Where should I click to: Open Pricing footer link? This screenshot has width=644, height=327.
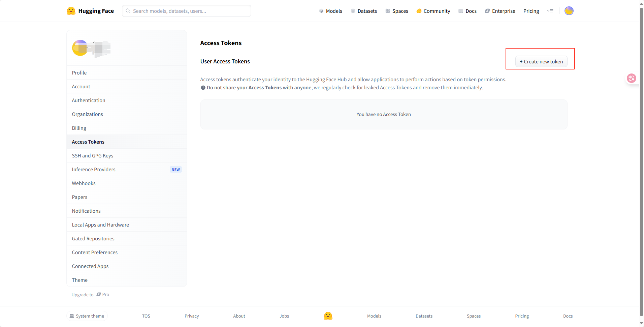[x=522, y=316]
